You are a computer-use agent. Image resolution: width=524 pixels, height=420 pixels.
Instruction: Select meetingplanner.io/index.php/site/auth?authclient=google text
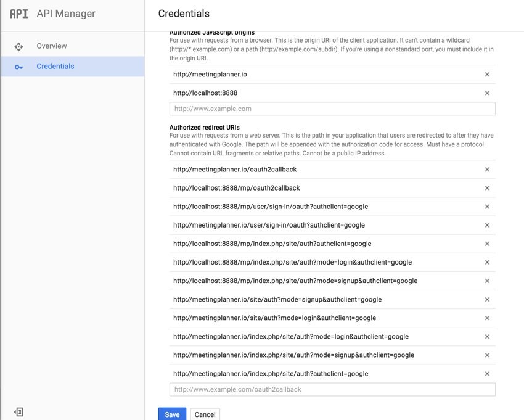point(271,374)
